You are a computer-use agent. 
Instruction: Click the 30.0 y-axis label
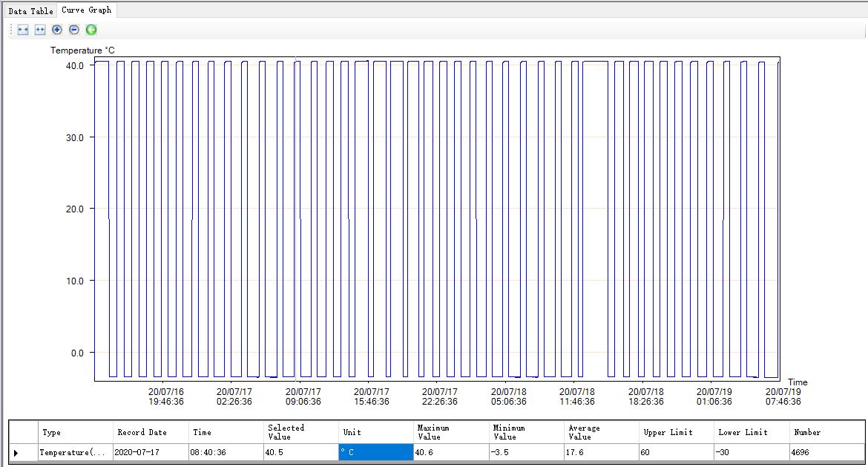click(75, 137)
